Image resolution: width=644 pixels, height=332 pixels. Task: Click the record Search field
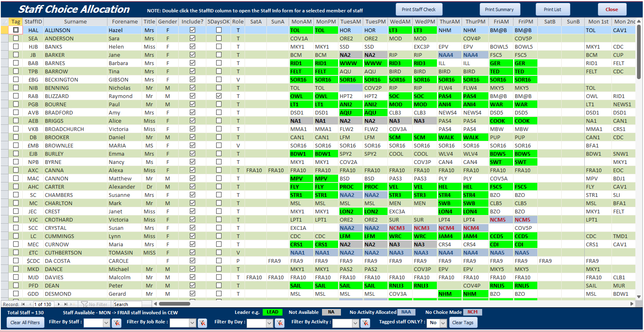pos(127,304)
